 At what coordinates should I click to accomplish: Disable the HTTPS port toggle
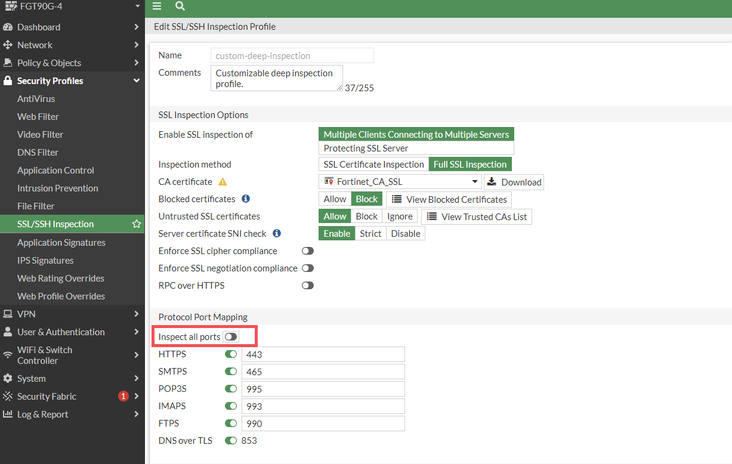point(231,354)
